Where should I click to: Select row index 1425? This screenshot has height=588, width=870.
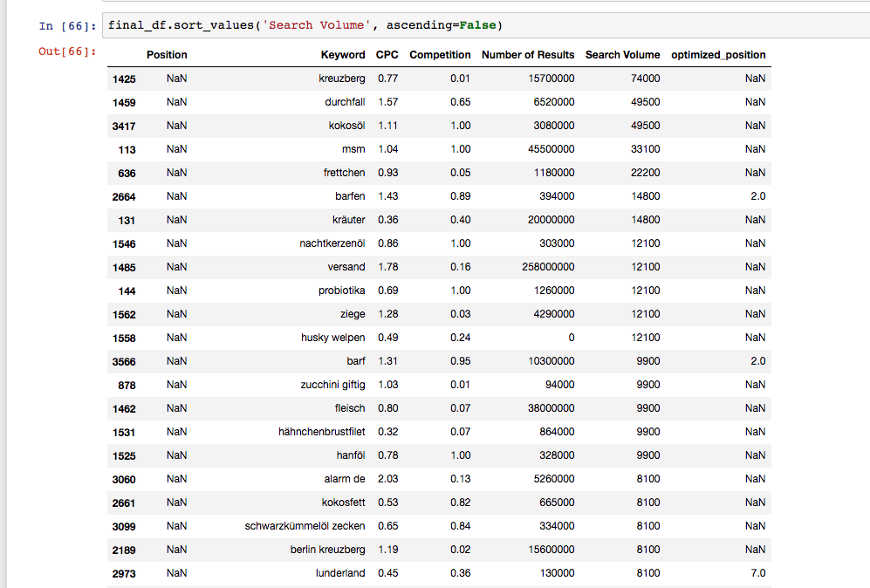point(124,79)
